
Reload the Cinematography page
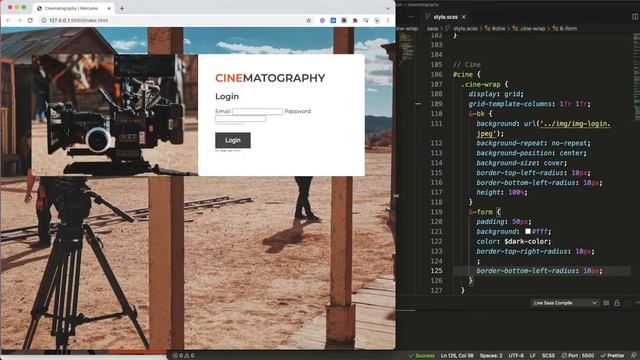pyautogui.click(x=30, y=20)
